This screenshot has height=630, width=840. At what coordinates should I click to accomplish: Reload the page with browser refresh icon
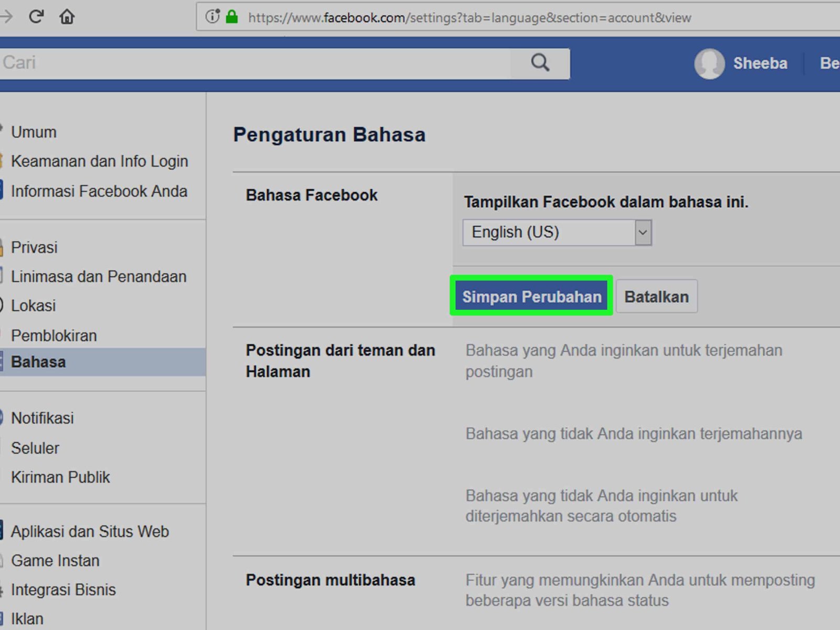(36, 17)
